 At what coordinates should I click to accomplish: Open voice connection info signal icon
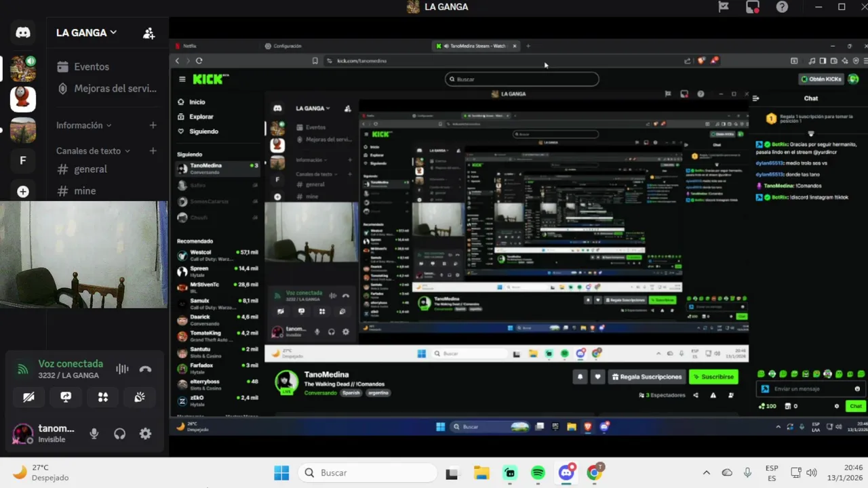pos(23,369)
